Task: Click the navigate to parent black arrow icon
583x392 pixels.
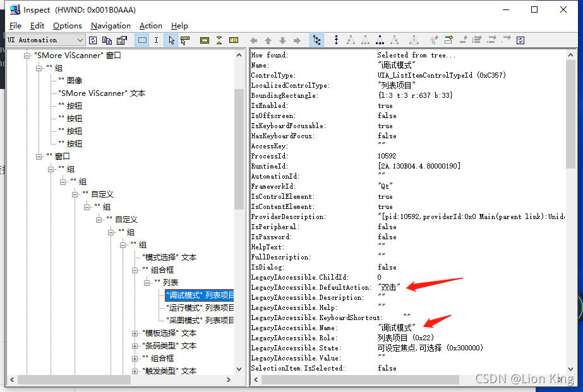Action: 336,40
